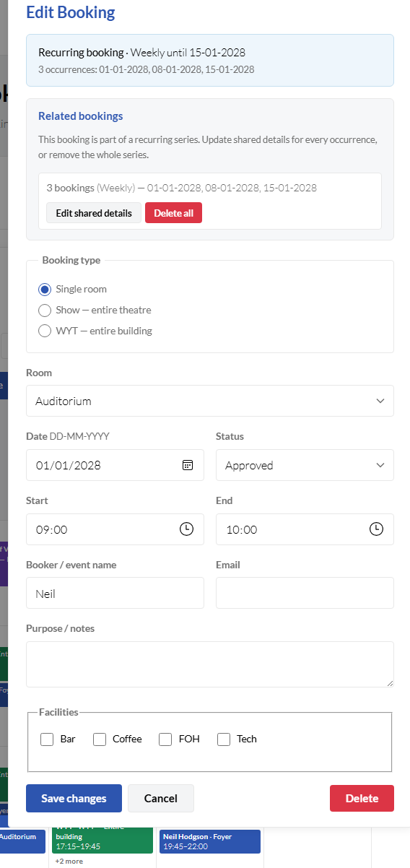The height and width of the screenshot is (868, 410).
Task: Tick the Tech facility checkbox
Action: [x=224, y=739]
